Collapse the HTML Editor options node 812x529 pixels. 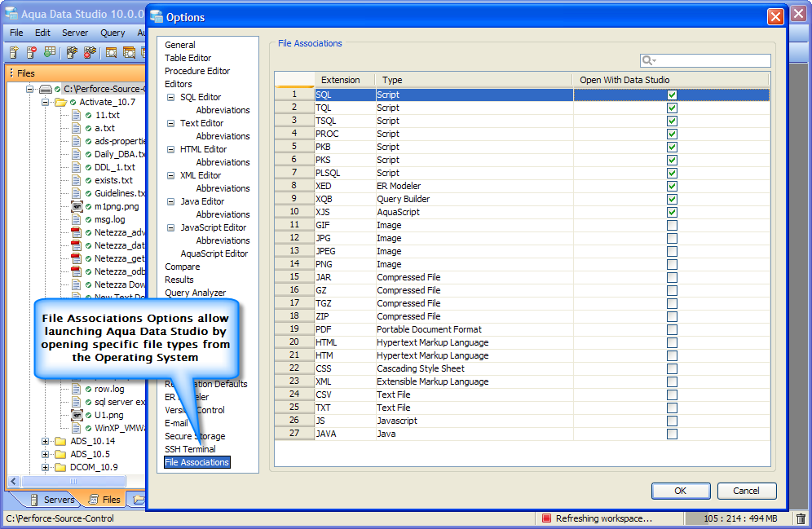coord(170,149)
